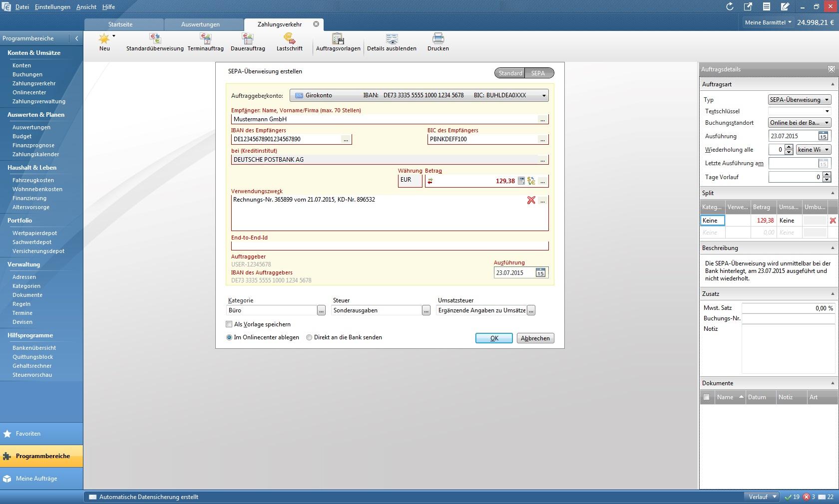The height and width of the screenshot is (504, 839).
Task: Click the Standardüberweisung toolbar icon
Action: pyautogui.click(x=155, y=39)
